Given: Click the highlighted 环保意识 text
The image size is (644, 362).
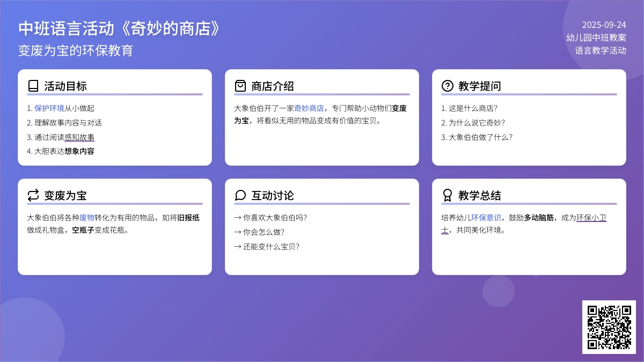Looking at the screenshot, I should pyautogui.click(x=486, y=217).
